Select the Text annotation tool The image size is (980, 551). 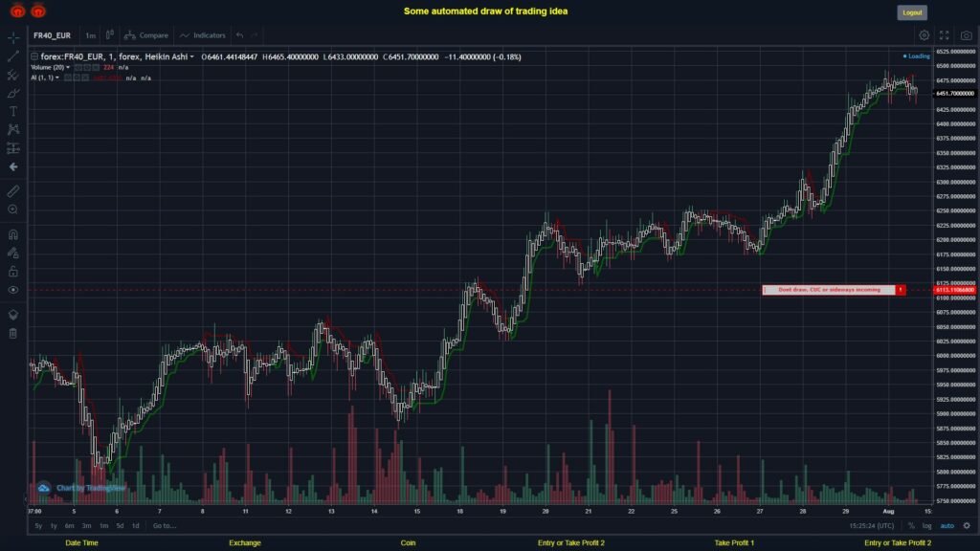[13, 111]
